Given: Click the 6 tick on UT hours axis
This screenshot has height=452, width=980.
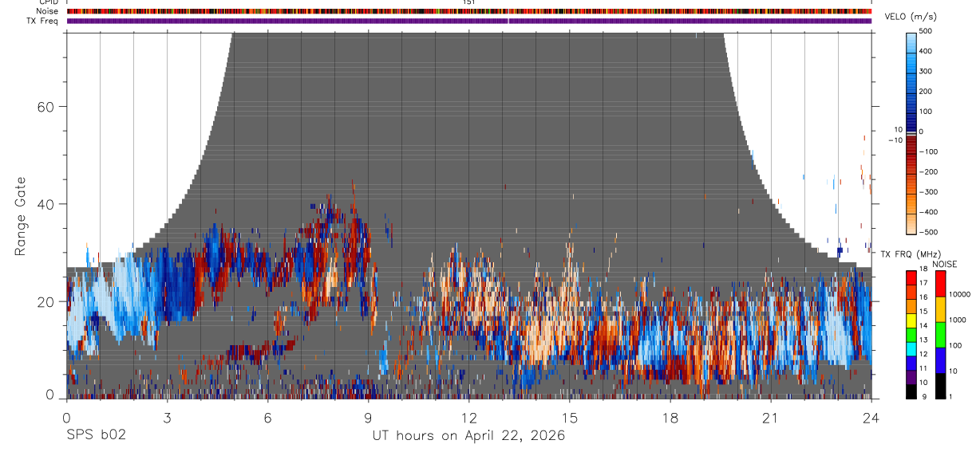Looking at the screenshot, I should pos(267,417).
